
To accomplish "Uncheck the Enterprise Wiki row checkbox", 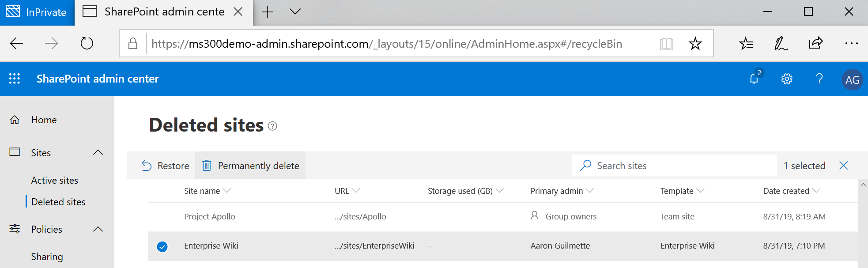I will [162, 246].
